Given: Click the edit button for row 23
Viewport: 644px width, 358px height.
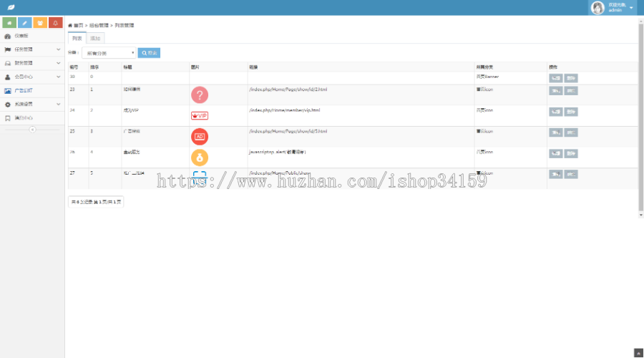Looking at the screenshot, I should 556,91.
